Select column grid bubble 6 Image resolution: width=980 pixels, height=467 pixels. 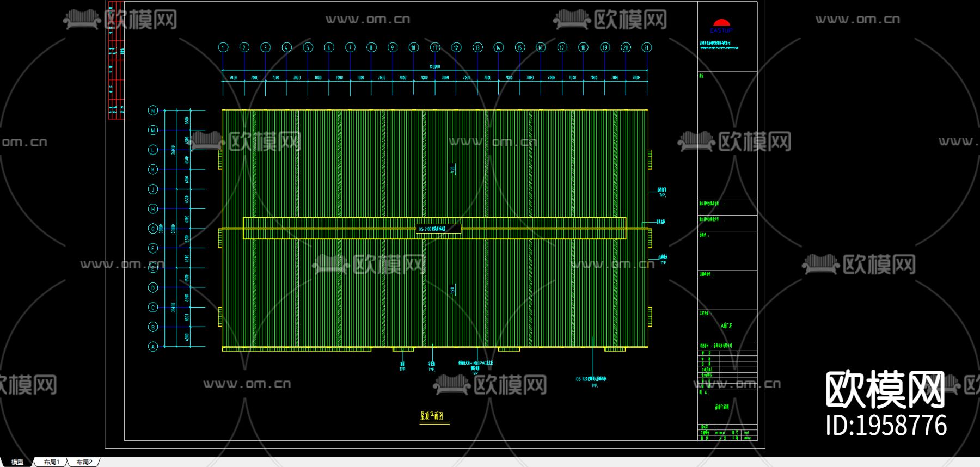tap(329, 47)
